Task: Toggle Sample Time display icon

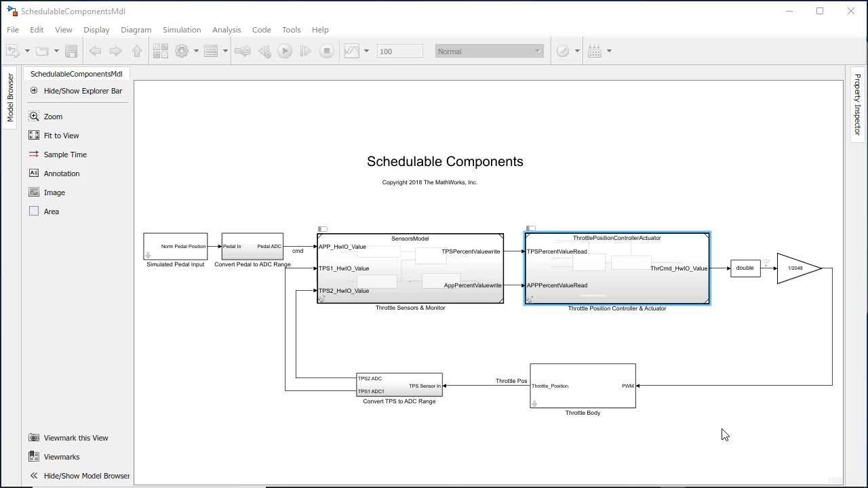Action: (34, 155)
